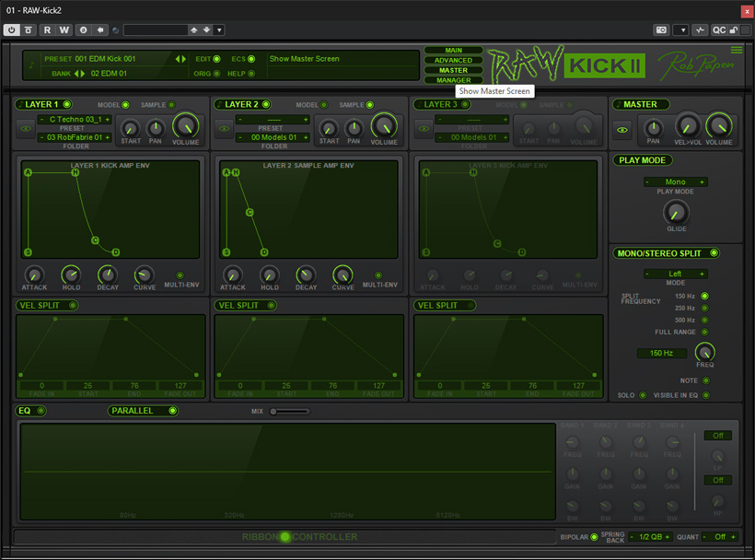Viewport: 755px width, 560px height.
Task: Click the ORIG button in preset display
Action: coord(216,74)
